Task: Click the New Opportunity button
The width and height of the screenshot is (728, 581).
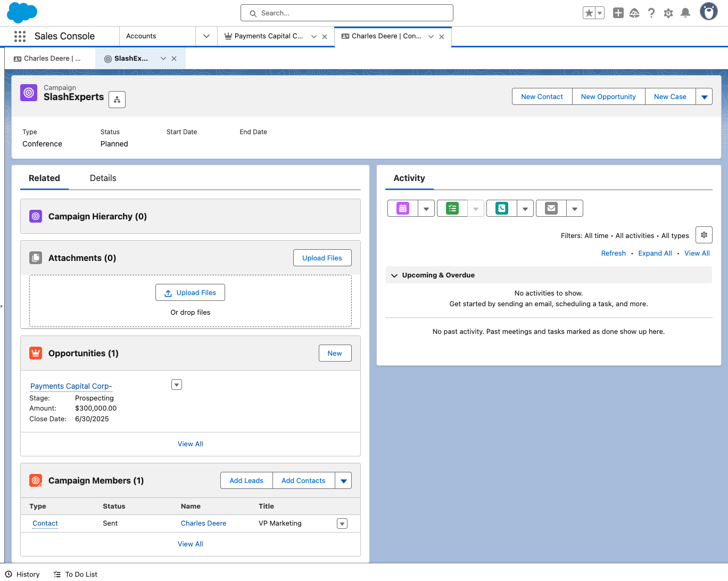Action: click(608, 97)
